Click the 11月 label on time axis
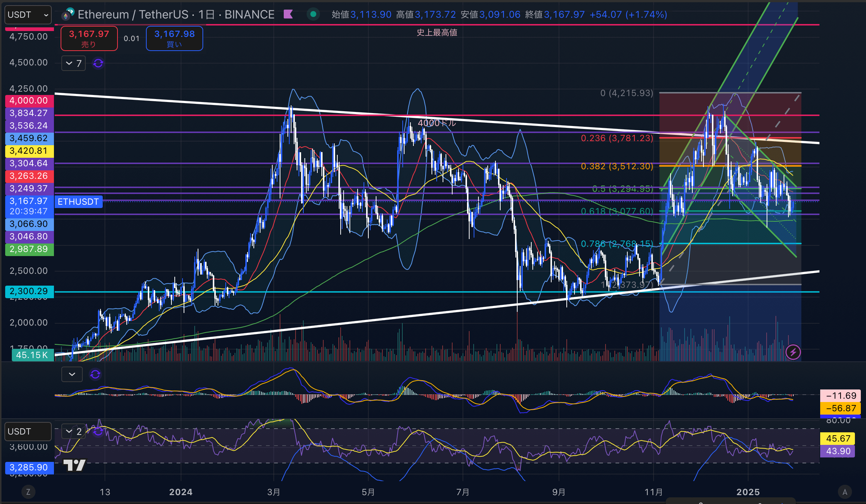 click(x=654, y=492)
